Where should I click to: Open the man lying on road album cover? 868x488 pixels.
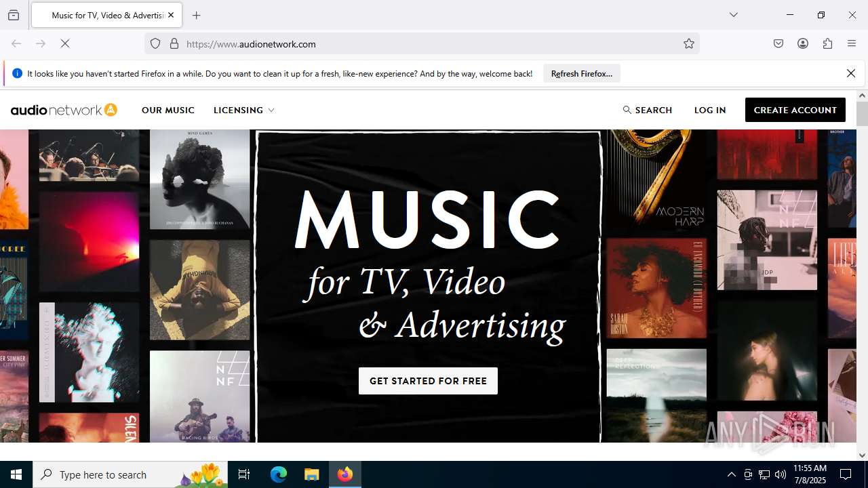pos(199,290)
